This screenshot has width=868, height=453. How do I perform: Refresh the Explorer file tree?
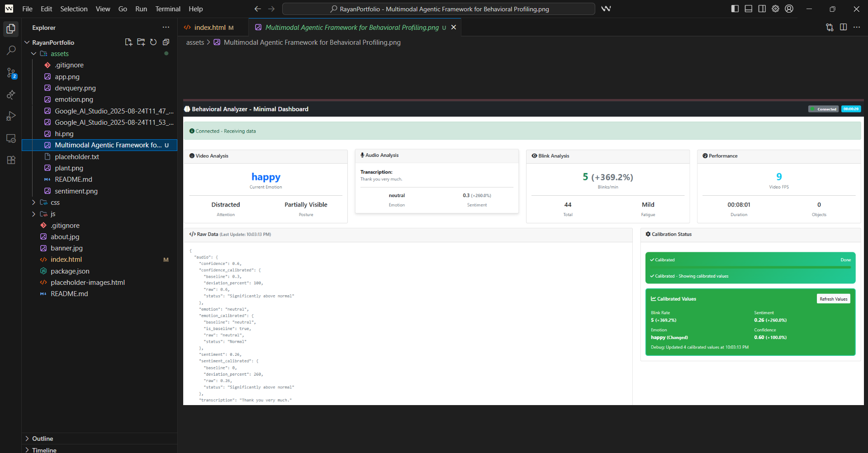153,42
